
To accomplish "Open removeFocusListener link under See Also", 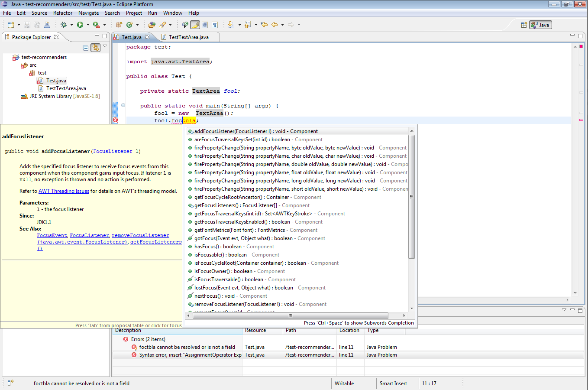I will [140, 235].
